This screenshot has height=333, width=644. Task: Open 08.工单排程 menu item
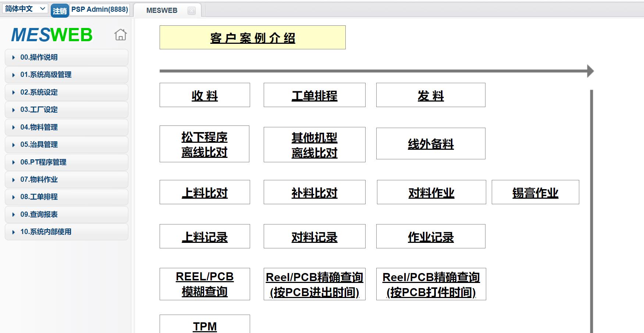67,197
